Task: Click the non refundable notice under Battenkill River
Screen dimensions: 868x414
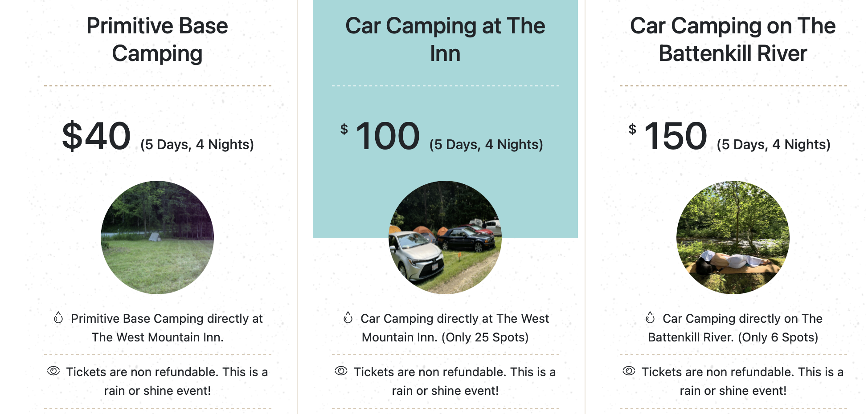Action: (733, 381)
